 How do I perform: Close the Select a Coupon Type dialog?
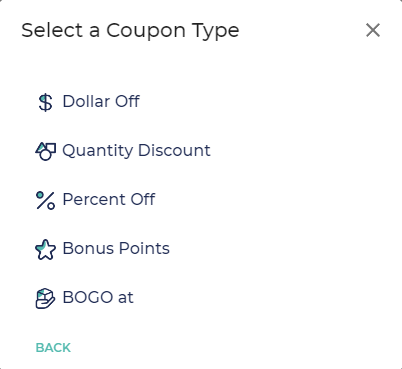(373, 30)
